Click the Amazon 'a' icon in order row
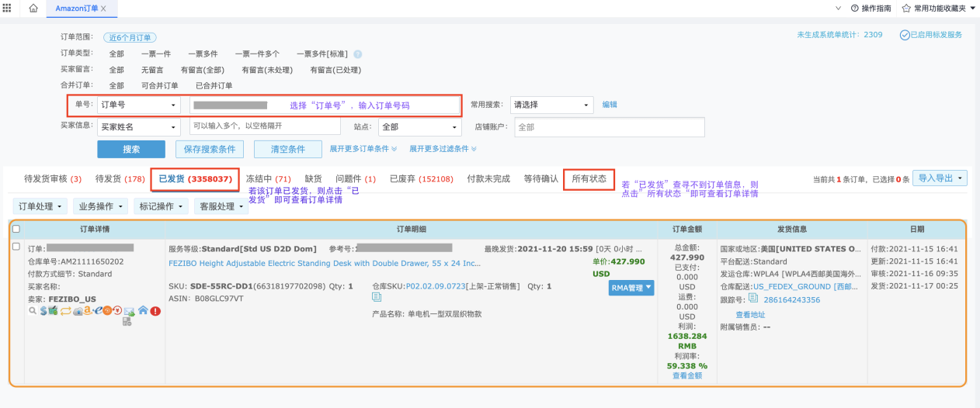Screen dimensions: 980x408 tap(88, 310)
